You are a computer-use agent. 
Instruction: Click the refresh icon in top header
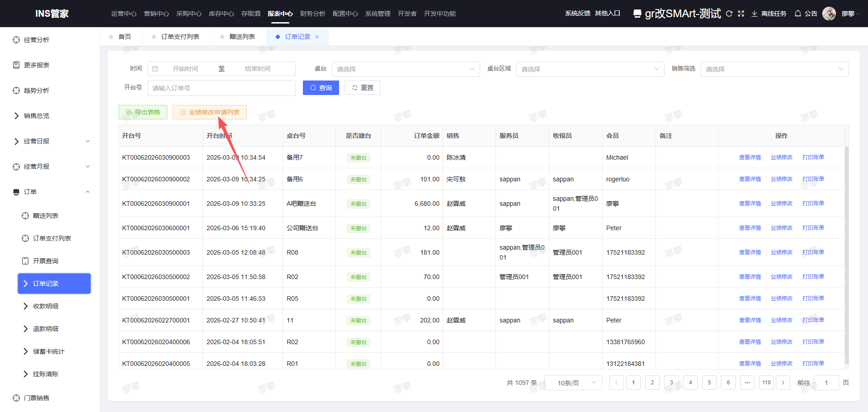coord(729,14)
